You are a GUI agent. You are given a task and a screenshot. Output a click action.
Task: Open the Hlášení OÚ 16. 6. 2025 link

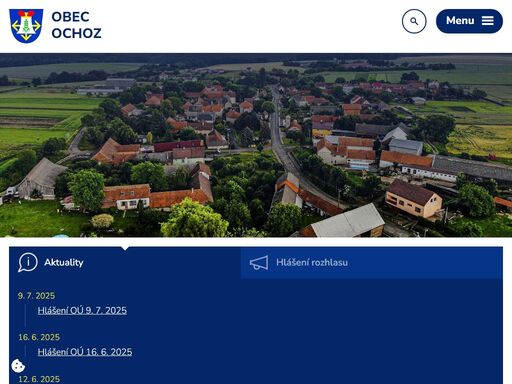click(85, 352)
